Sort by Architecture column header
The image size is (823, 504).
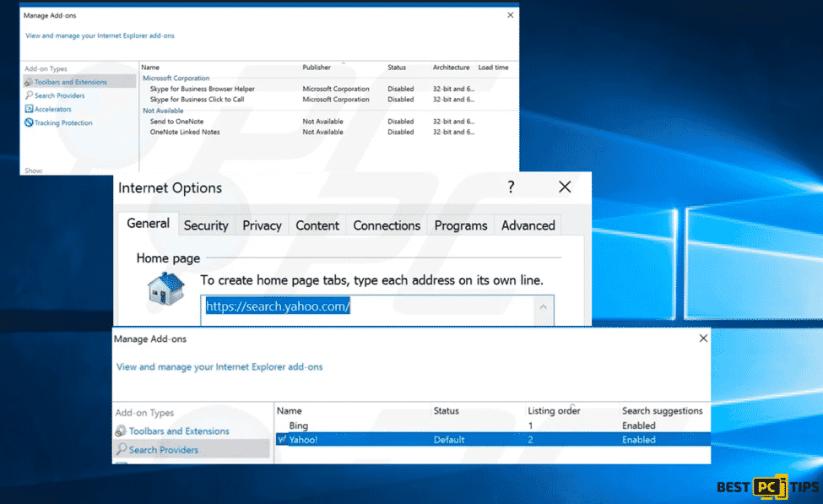(x=451, y=68)
